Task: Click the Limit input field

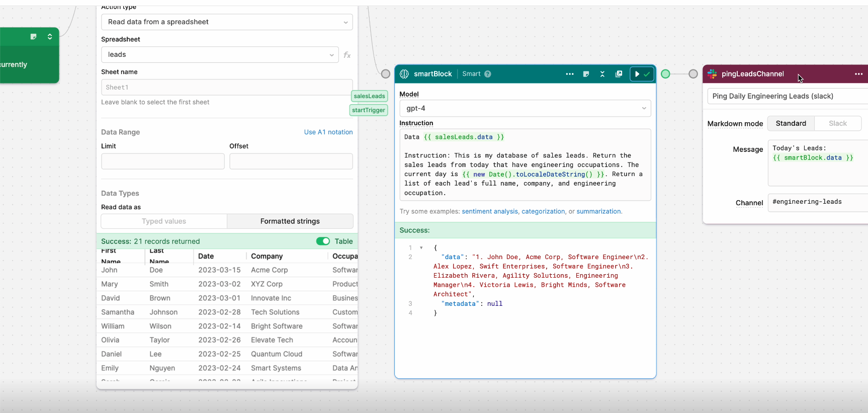Action: [163, 161]
